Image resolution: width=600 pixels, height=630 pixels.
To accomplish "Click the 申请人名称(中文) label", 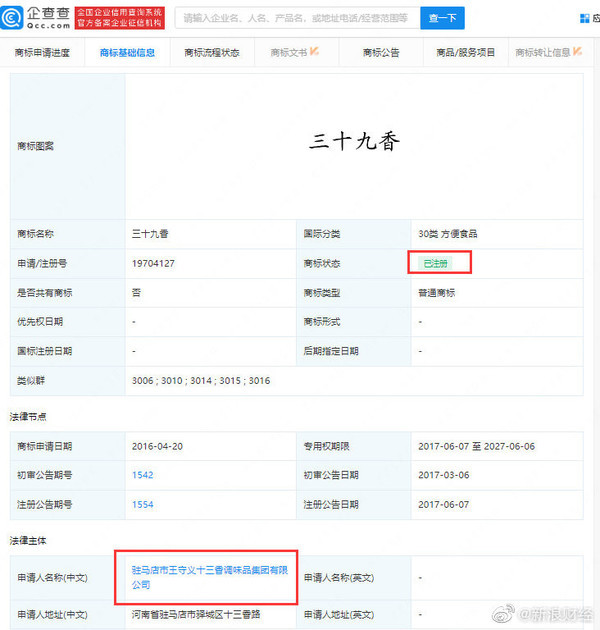I will pyautogui.click(x=52, y=578).
